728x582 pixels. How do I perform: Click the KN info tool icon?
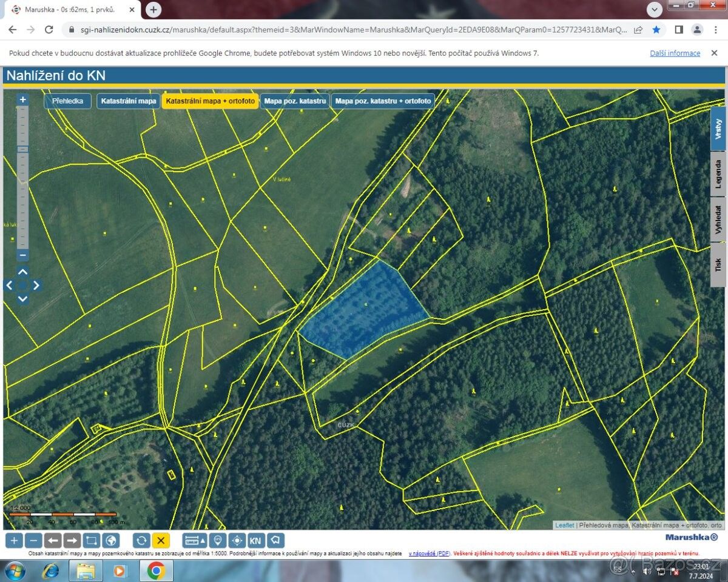tap(255, 541)
